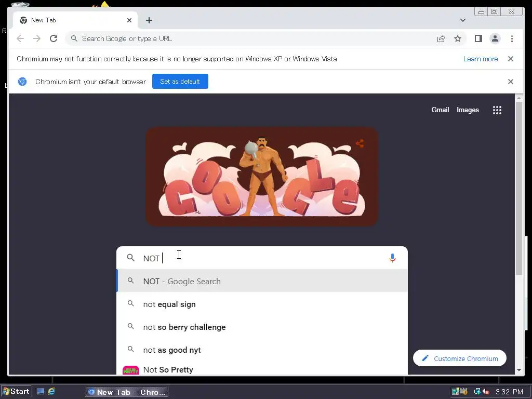
Task: Select the 'not as good nyt' suggestion
Action: [x=262, y=350]
